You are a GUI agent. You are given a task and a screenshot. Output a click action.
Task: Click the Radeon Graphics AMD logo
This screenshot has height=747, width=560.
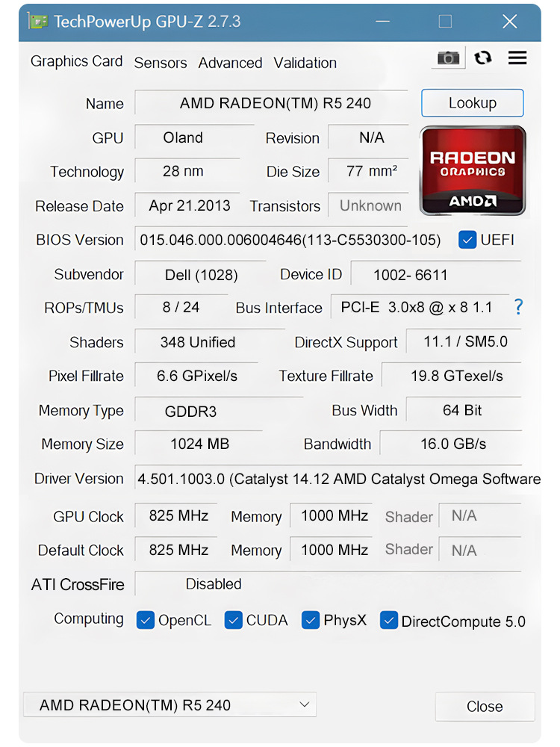(473, 170)
